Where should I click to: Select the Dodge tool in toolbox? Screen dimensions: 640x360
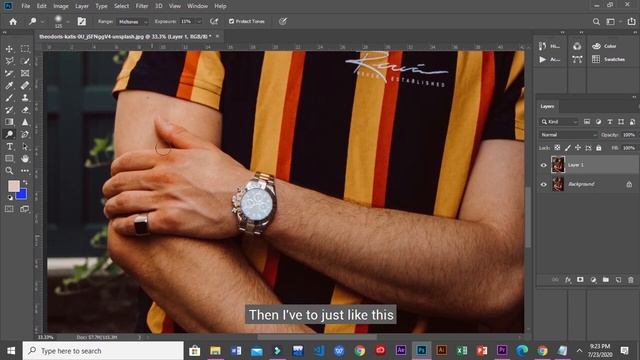click(x=9, y=134)
